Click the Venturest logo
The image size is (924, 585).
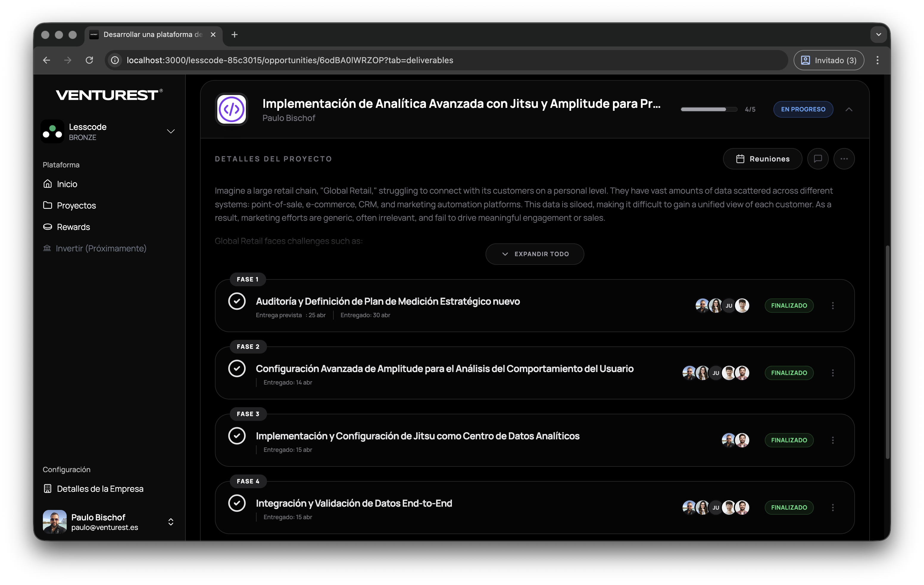[x=109, y=94]
